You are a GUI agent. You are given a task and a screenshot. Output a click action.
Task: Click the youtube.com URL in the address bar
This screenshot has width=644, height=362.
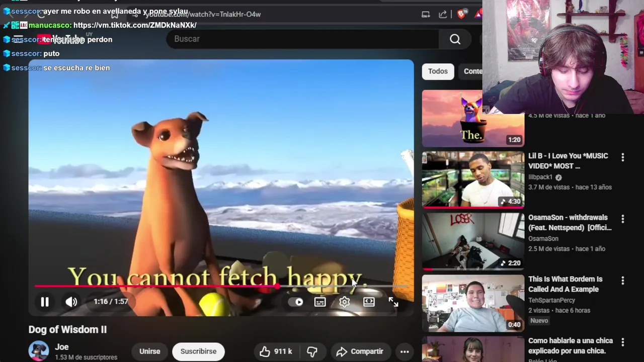point(203,15)
